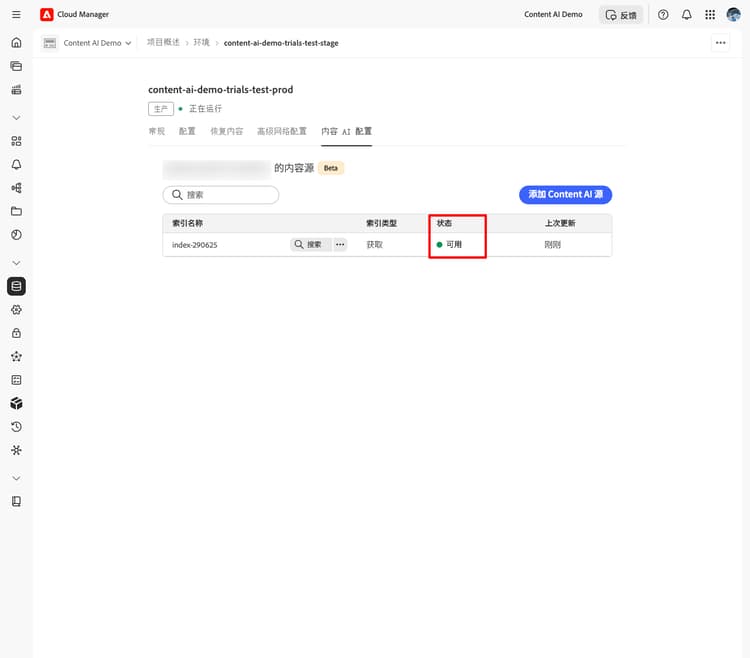
Task: Click the 获取 index type cell
Action: point(375,245)
